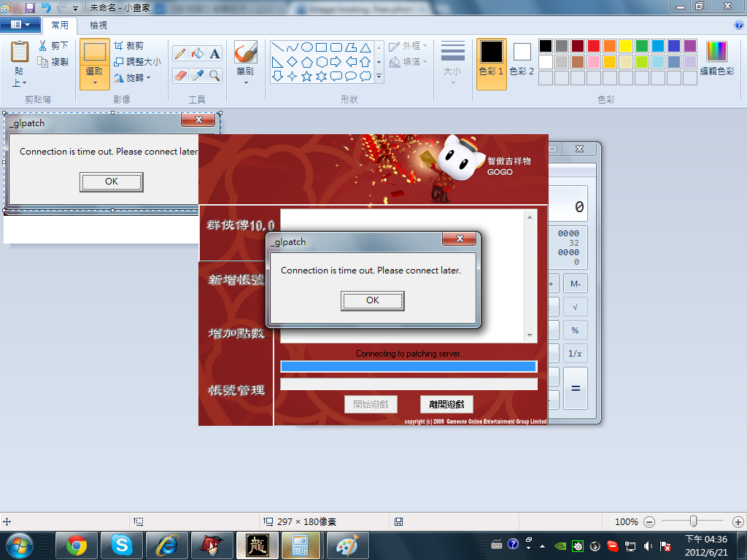Select the Magnifier tool
The width and height of the screenshot is (747, 560).
click(x=214, y=75)
